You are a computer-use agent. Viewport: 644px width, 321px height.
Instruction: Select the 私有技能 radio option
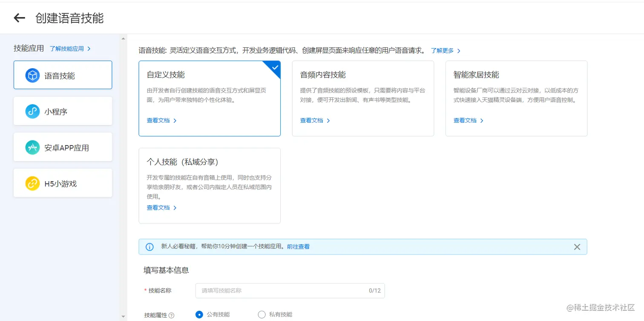pyautogui.click(x=262, y=315)
